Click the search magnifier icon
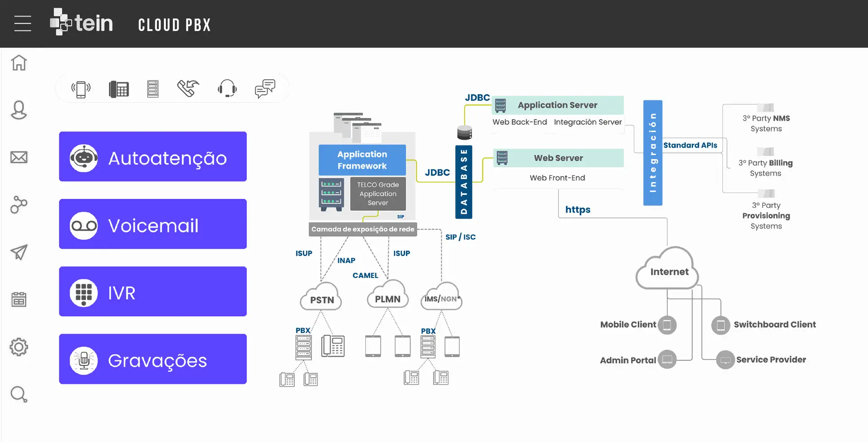The height and width of the screenshot is (443, 868). [x=19, y=395]
